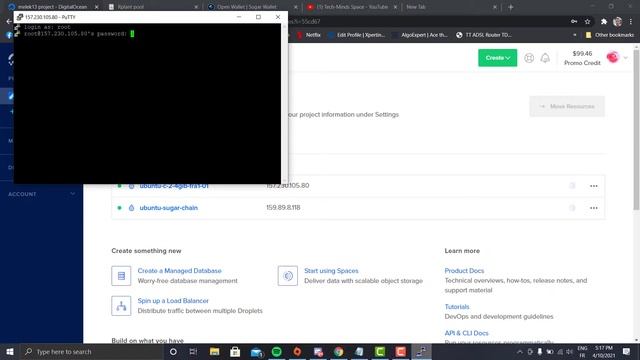Close the New Tab browser tab
This screenshot has height=360, width=640.
click(495, 7)
